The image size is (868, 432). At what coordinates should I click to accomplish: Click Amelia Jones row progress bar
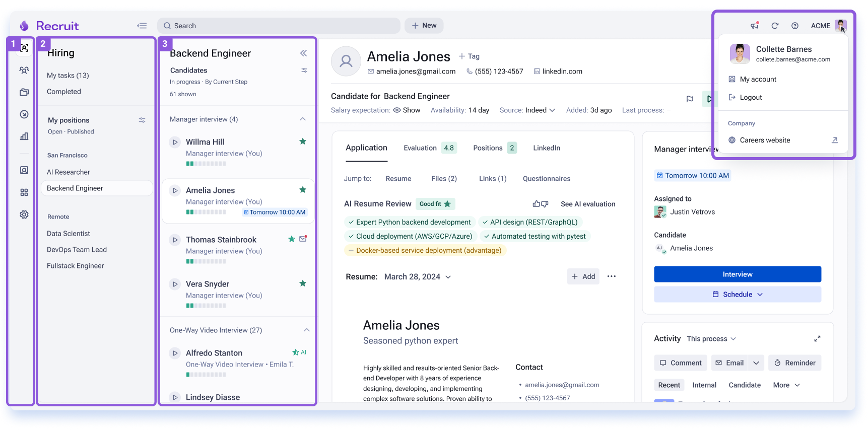click(206, 212)
